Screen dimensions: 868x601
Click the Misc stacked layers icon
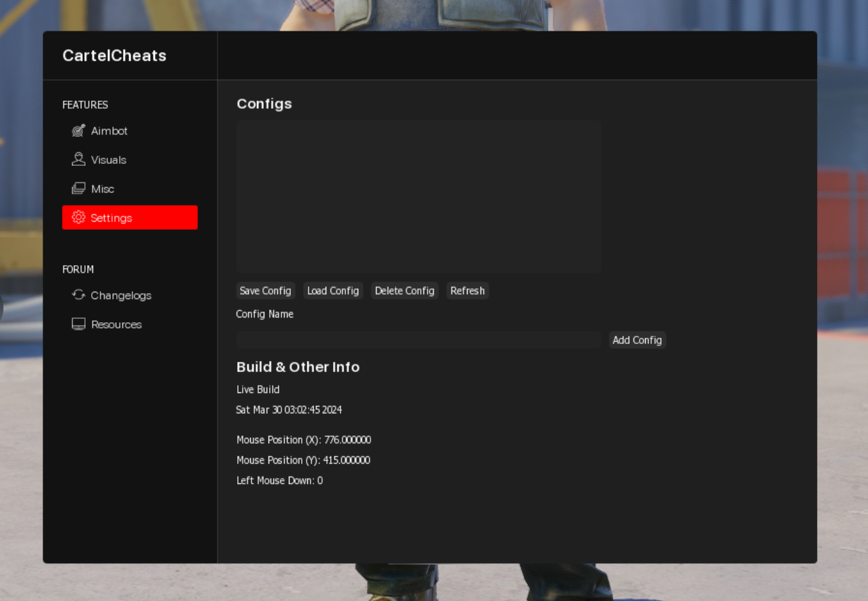79,189
